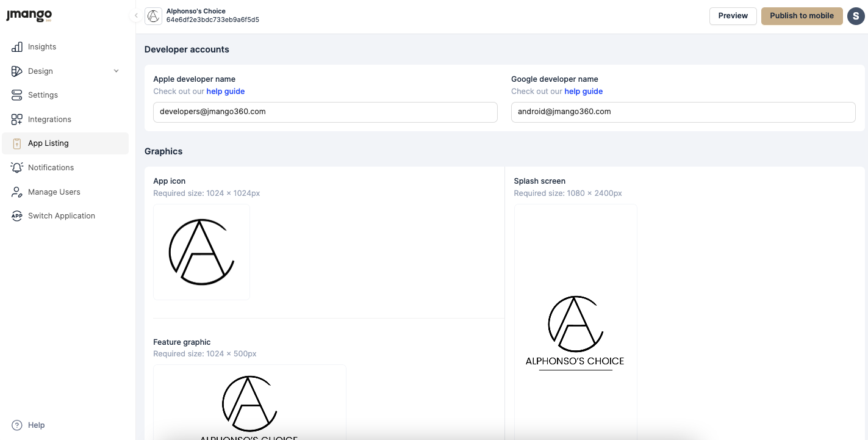Viewport: 868px width, 440px height.
Task: Click the Settings sliders icon
Action: click(17, 95)
